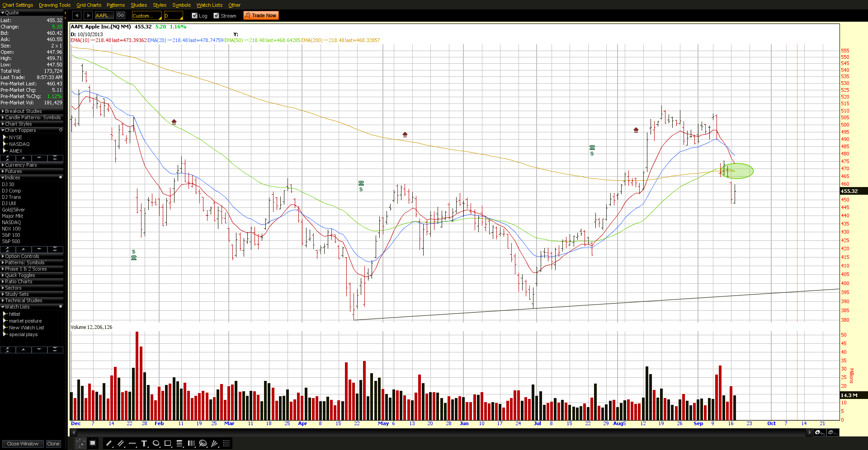
Task: Pick the ellipse drawing tool
Action: [156, 443]
